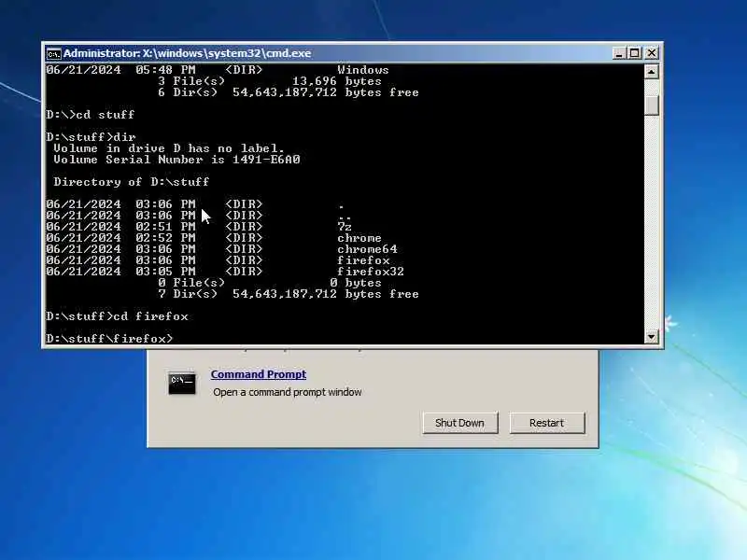Click the 'D:\>cd stuff' command line
Screen dimensions: 747x560
(x=91, y=115)
